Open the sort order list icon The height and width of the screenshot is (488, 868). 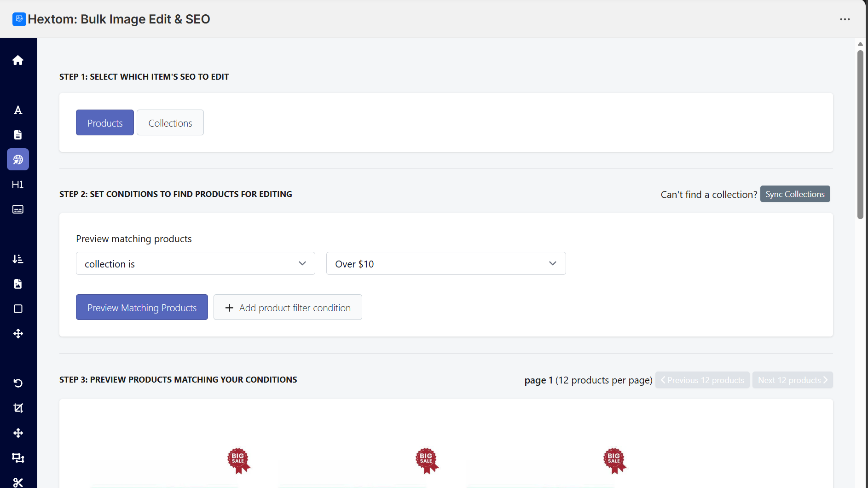pos(18,259)
